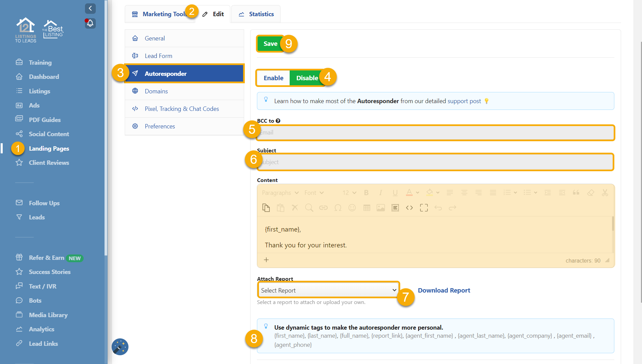Open the code view icon in the editor
Viewport: 642px width, 364px height.
[409, 208]
